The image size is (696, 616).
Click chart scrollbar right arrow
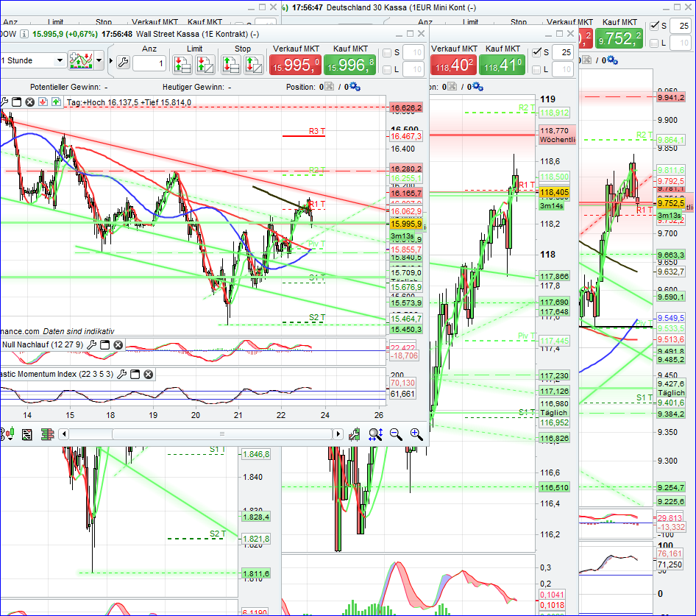point(338,434)
